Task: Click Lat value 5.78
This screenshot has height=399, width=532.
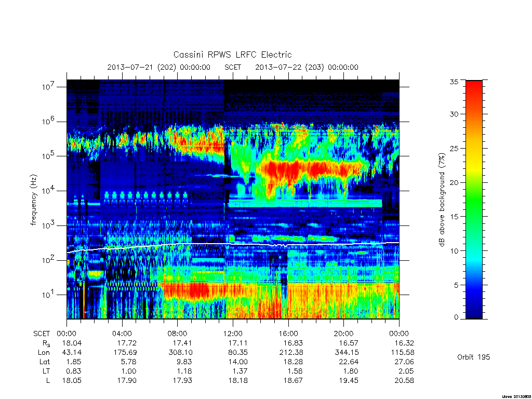Action: coord(129,362)
